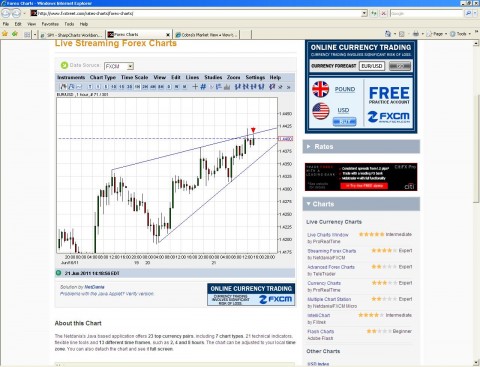
Task: Select the M (monthly) timeframe button
Action: click(184, 87)
